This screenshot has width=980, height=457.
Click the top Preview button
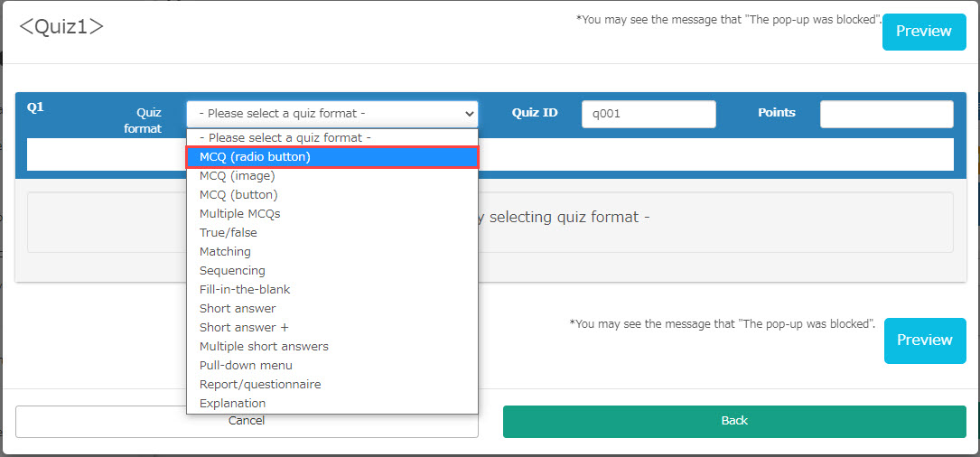[923, 32]
